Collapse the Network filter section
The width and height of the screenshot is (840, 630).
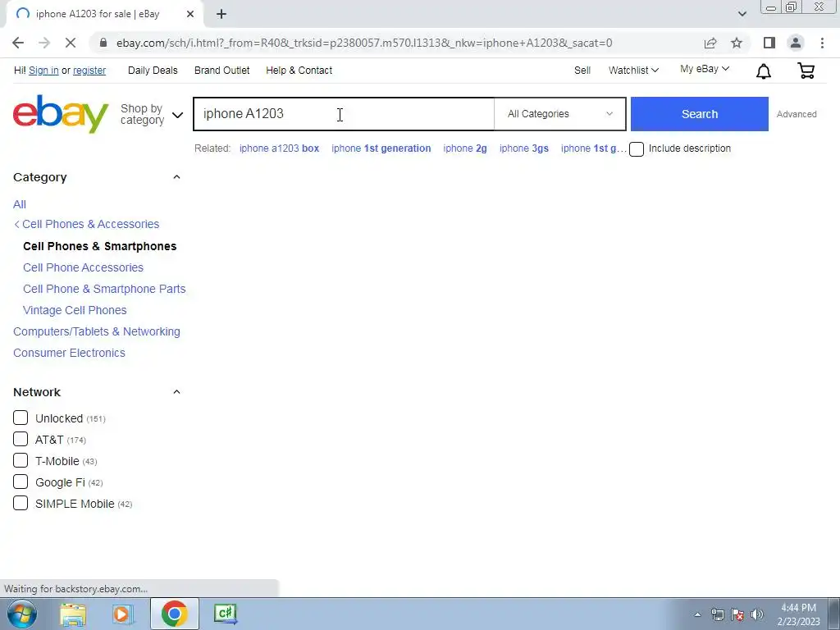[x=176, y=392]
